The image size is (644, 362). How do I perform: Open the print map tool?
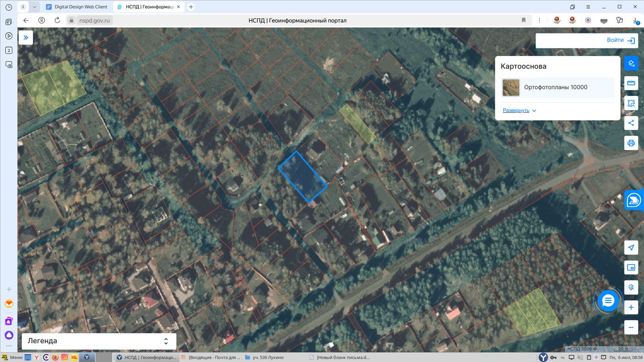tap(631, 143)
